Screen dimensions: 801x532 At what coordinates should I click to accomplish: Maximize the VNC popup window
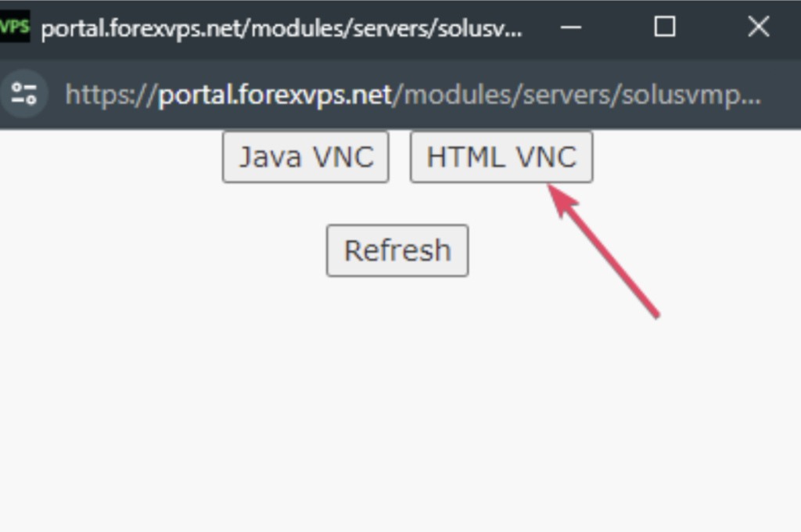pos(664,26)
